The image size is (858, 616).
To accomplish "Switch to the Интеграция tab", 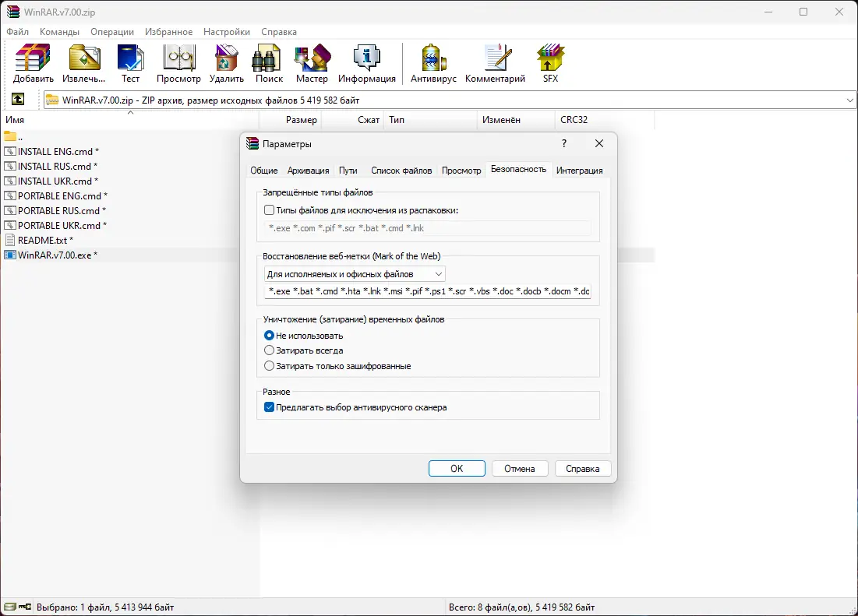I will [x=580, y=171].
